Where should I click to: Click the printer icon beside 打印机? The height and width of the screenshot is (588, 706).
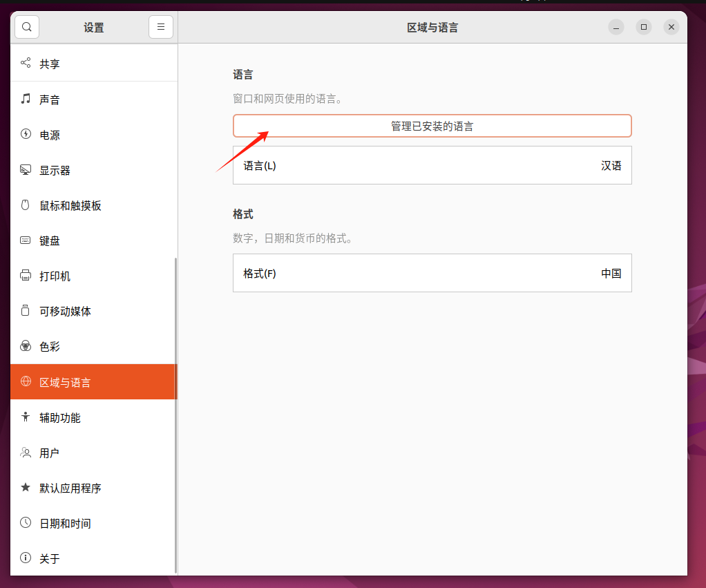26,276
